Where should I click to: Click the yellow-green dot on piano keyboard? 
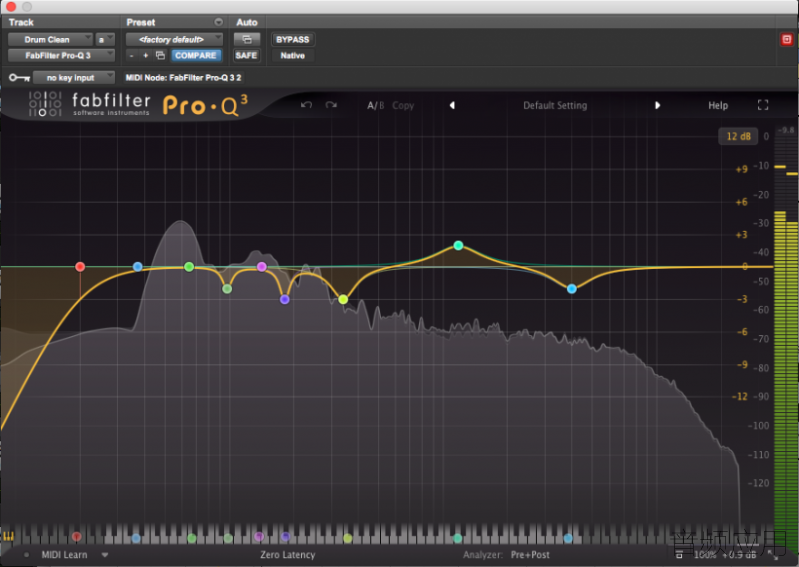(348, 538)
